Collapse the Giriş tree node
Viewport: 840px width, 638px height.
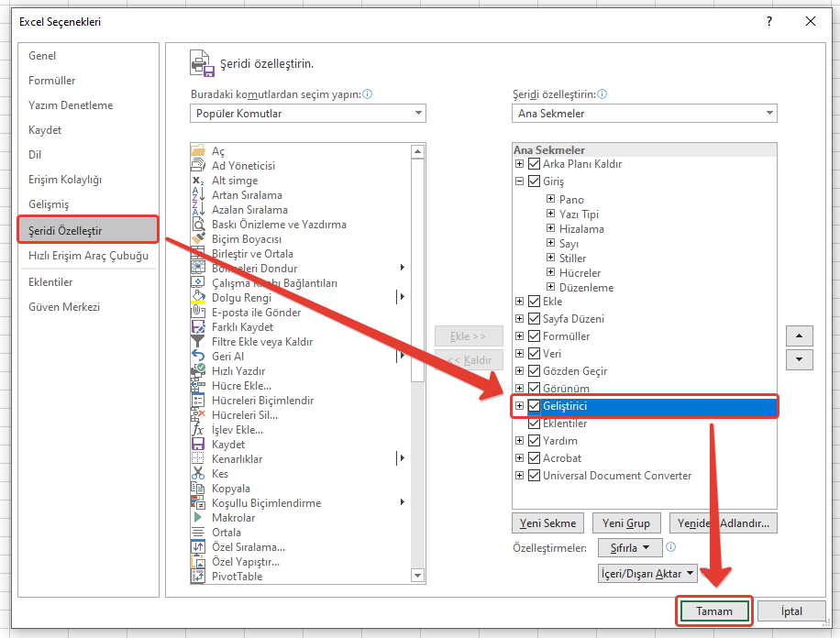tap(520, 181)
